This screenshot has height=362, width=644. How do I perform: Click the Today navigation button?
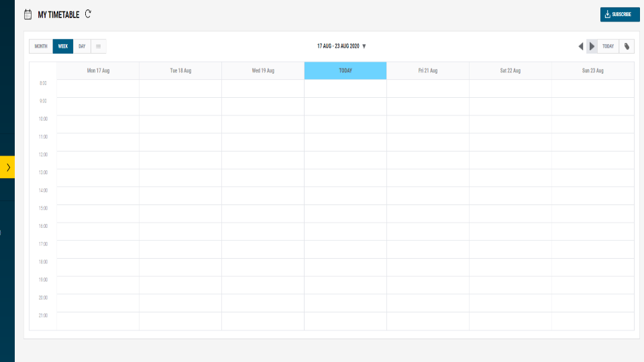click(x=608, y=46)
